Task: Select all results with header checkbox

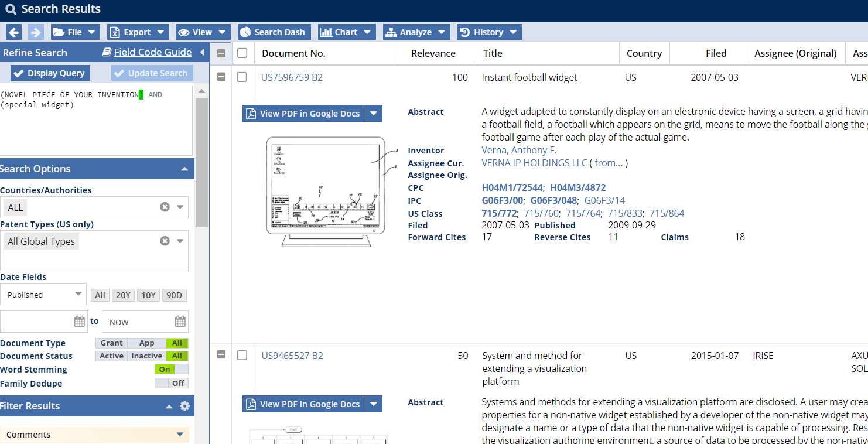Action: point(242,53)
